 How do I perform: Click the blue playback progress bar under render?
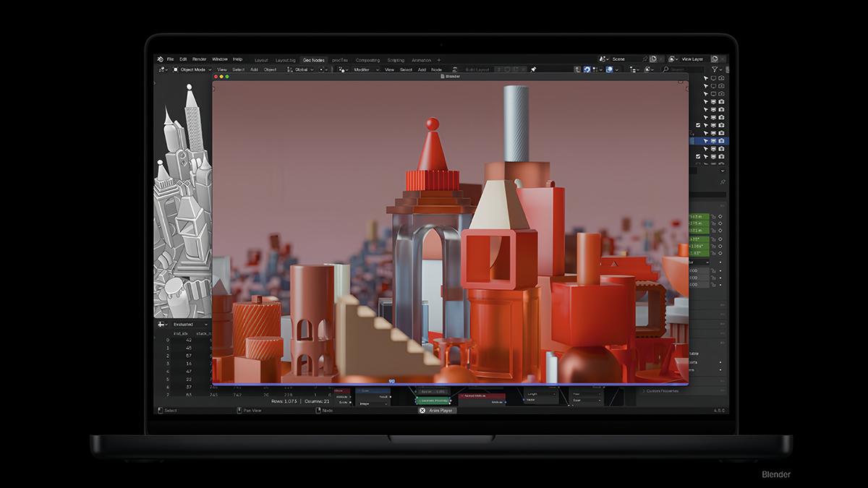(x=448, y=384)
